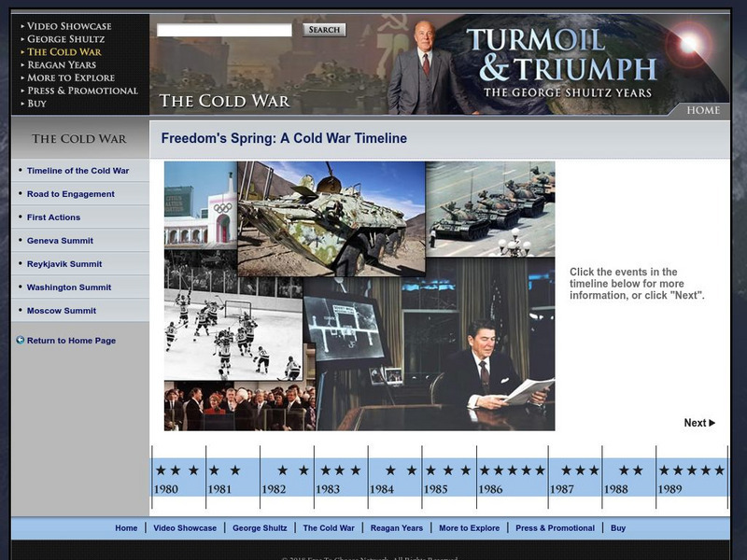The width and height of the screenshot is (747, 560).
Task: Select the first star event in 1980
Action: coord(161,470)
